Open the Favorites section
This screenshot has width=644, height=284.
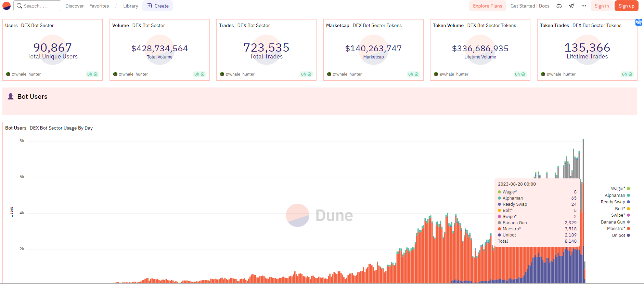[99, 6]
